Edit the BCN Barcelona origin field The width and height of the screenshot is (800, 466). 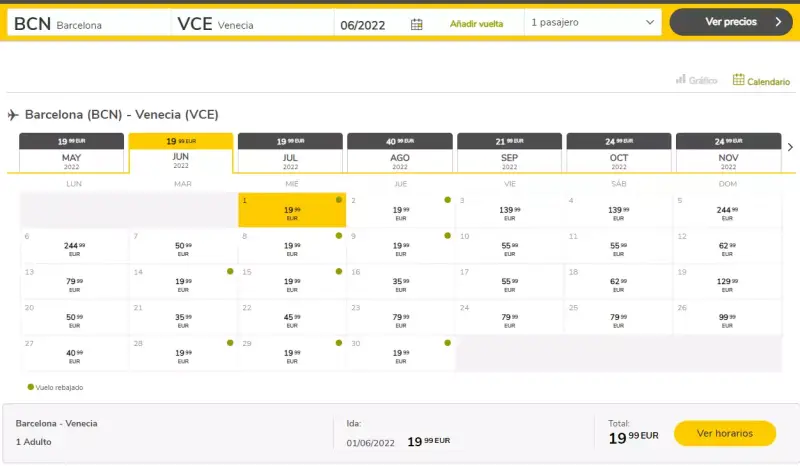pyautogui.click(x=89, y=23)
